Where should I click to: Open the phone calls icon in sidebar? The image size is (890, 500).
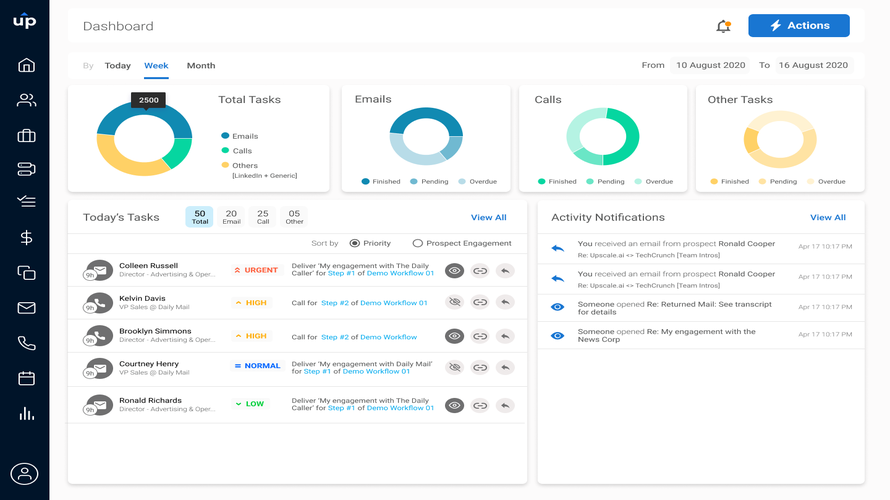click(x=26, y=343)
